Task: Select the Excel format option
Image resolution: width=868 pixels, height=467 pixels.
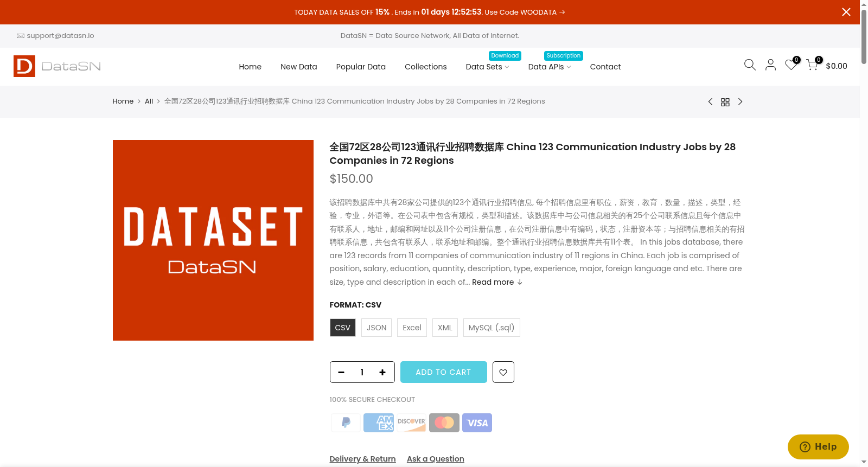Action: [412, 328]
